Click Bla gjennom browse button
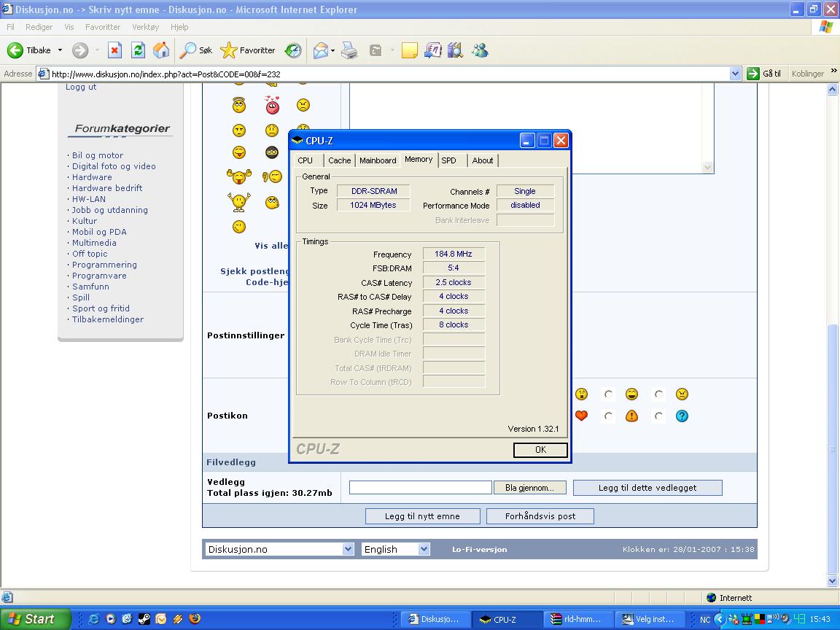Image resolution: width=840 pixels, height=630 pixels. (530, 488)
